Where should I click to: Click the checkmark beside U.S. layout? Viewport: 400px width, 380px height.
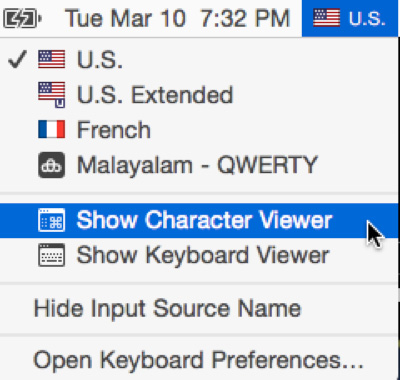tap(17, 59)
